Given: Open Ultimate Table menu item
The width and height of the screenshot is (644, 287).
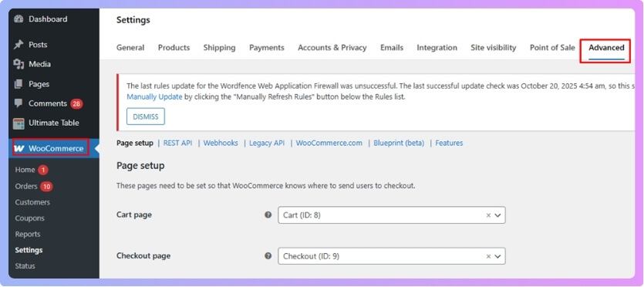Looking at the screenshot, I should pos(54,123).
